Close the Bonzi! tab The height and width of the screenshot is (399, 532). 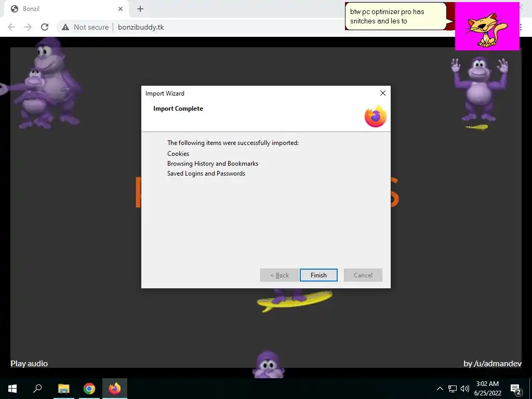[121, 9]
